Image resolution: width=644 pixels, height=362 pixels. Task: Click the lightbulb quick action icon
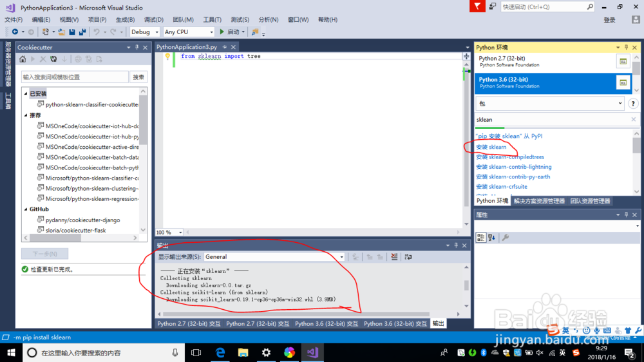[x=167, y=56]
